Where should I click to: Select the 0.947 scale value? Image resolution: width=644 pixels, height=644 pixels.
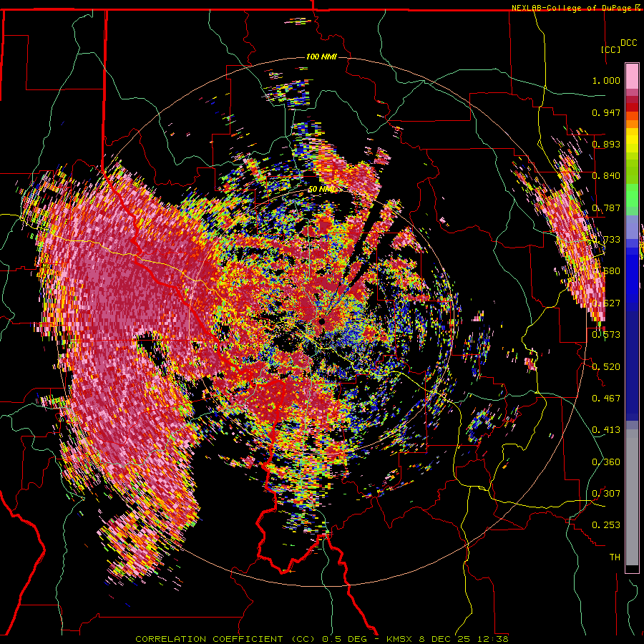606,112
